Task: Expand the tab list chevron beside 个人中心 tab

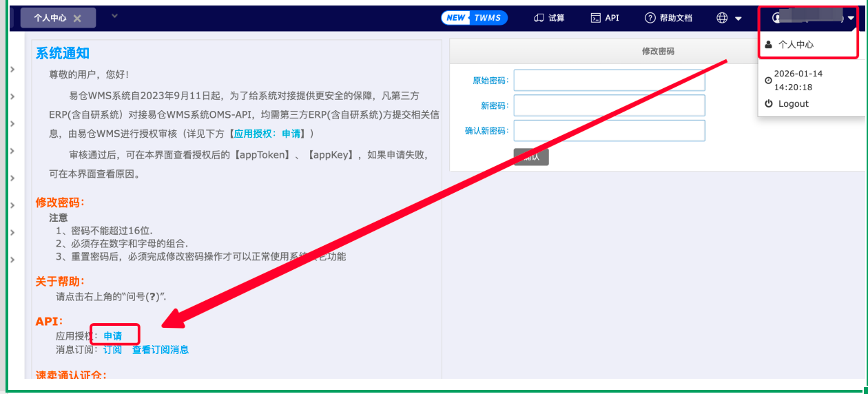Action: click(x=114, y=17)
